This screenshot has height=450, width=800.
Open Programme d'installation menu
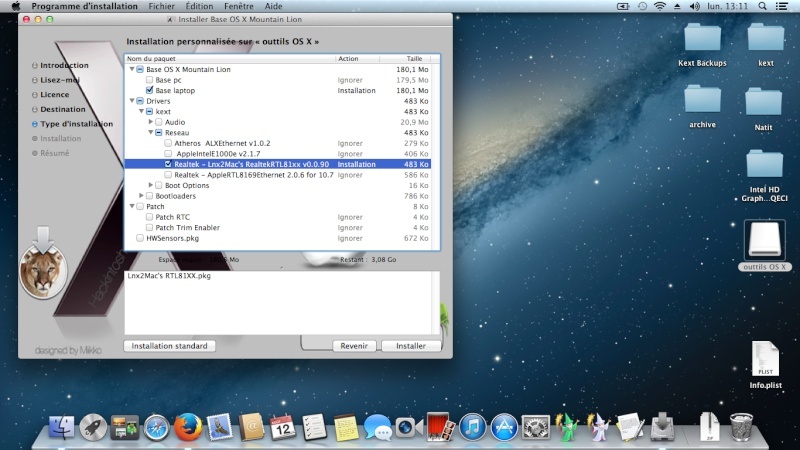[x=85, y=6]
